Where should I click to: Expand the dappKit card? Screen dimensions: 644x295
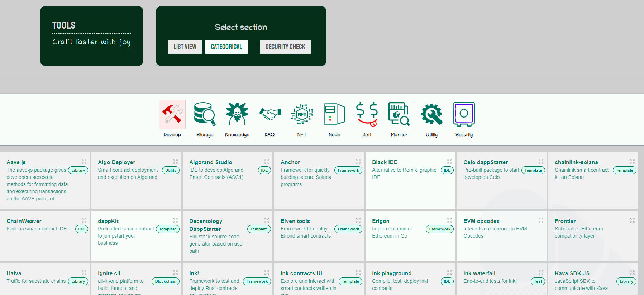click(175, 220)
